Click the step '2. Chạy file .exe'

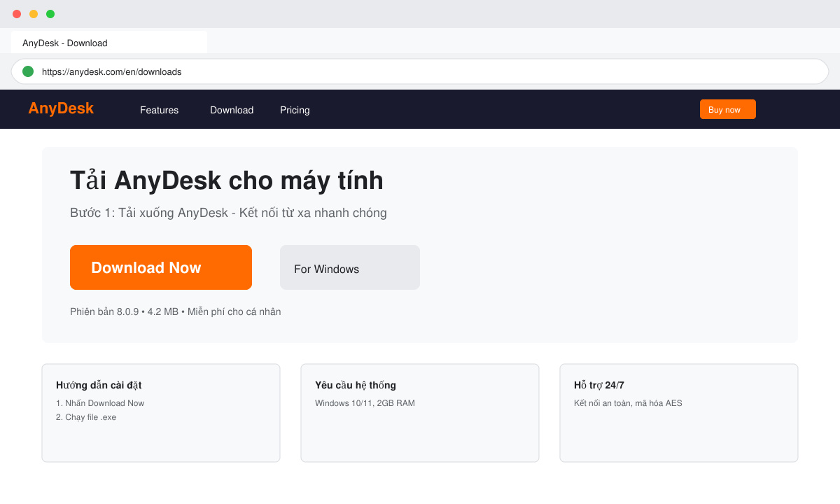[x=86, y=417]
